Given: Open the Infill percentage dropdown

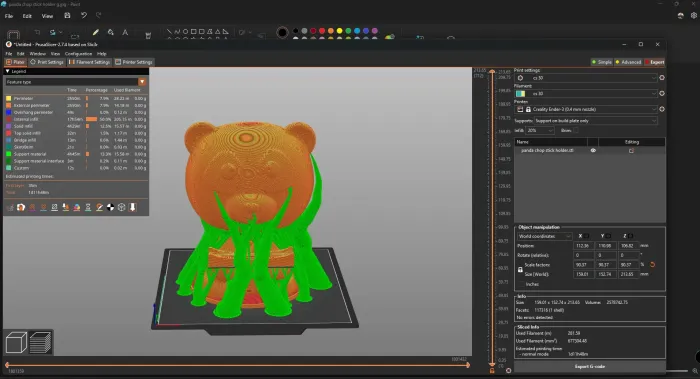Looking at the screenshot, I should click(x=540, y=130).
